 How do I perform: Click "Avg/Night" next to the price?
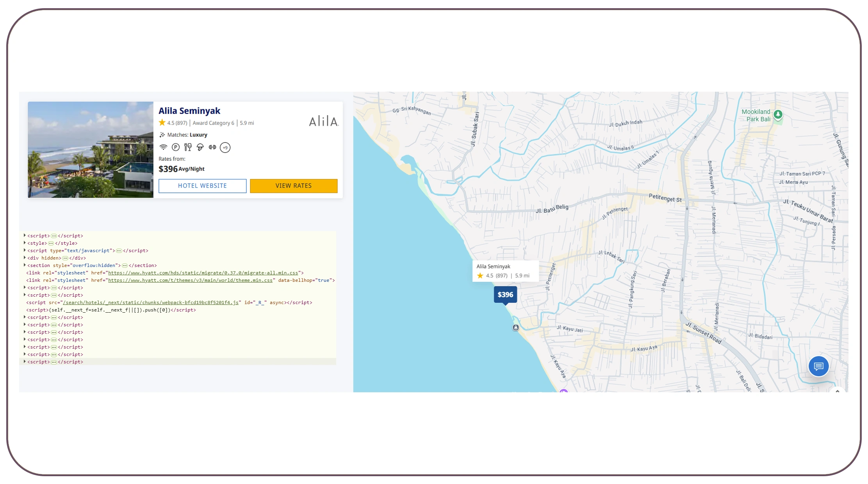coord(191,169)
